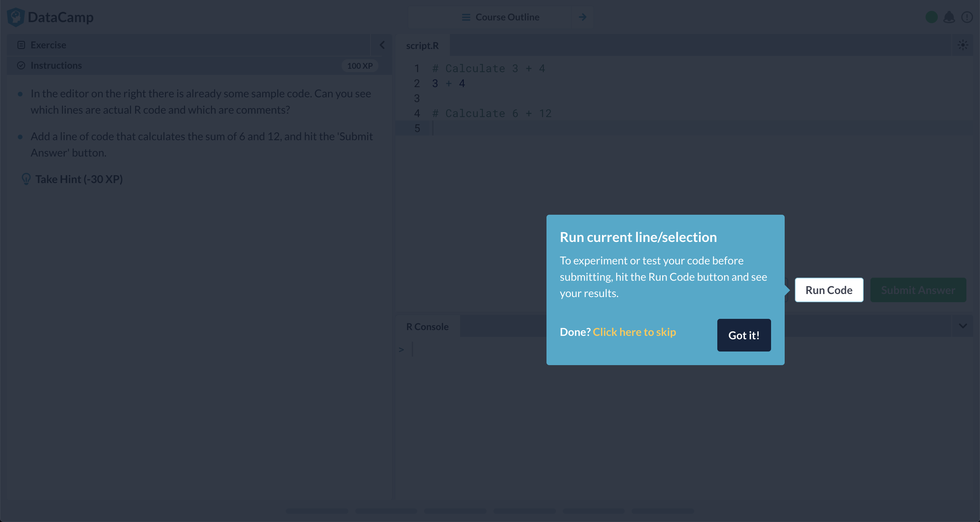Click Got it! in the tooltip

click(744, 335)
